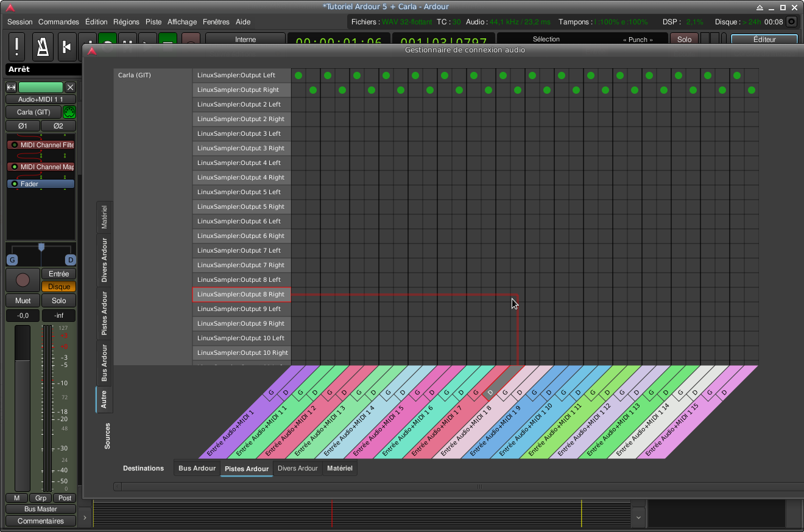Click the highlighted D port label of Entrée Audio+MIDI 1 8
This screenshot has width=804, height=532.
pyautogui.click(x=491, y=393)
